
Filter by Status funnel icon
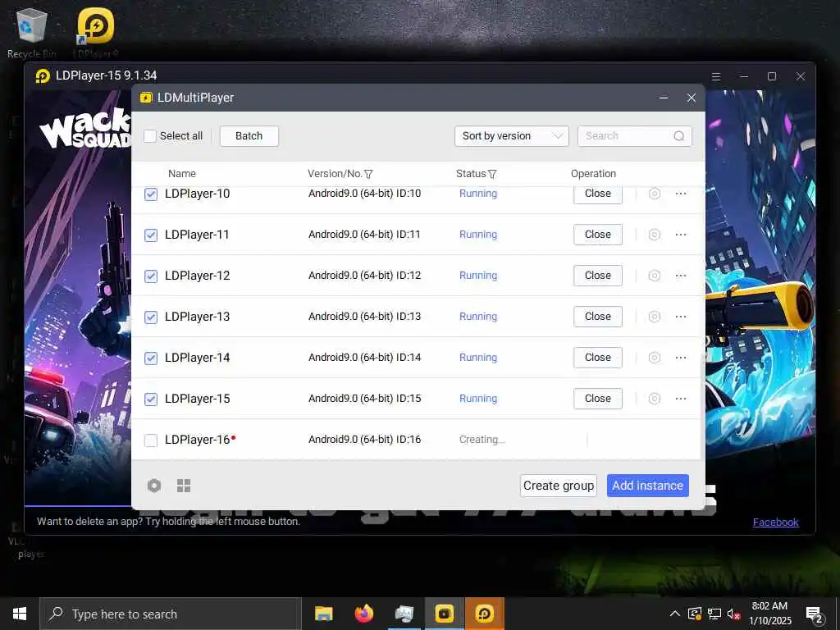(492, 174)
